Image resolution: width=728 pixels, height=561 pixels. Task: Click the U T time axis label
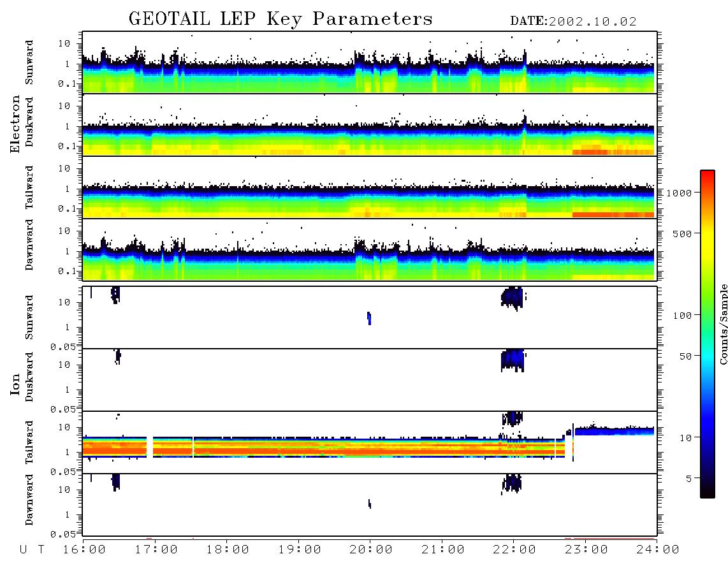32,550
